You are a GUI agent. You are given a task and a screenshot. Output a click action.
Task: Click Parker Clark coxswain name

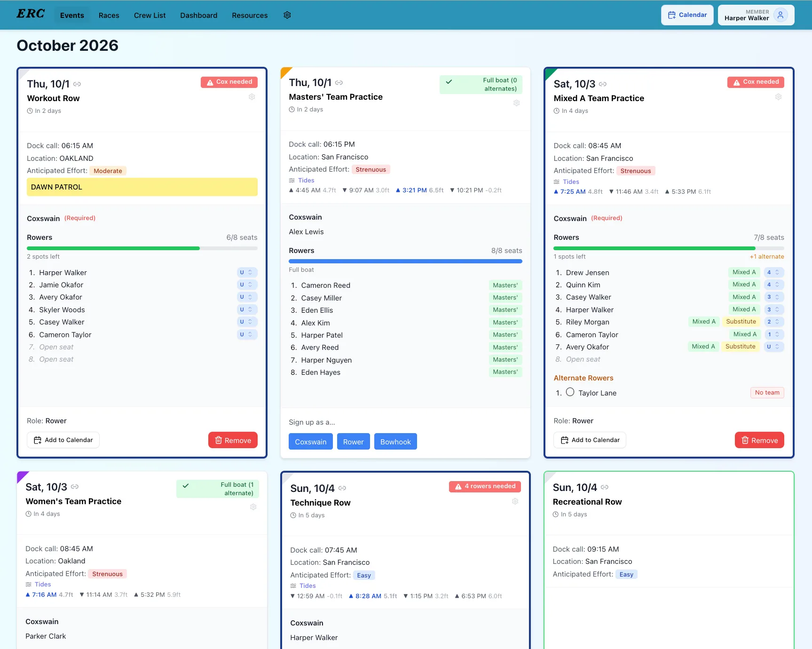[46, 636]
